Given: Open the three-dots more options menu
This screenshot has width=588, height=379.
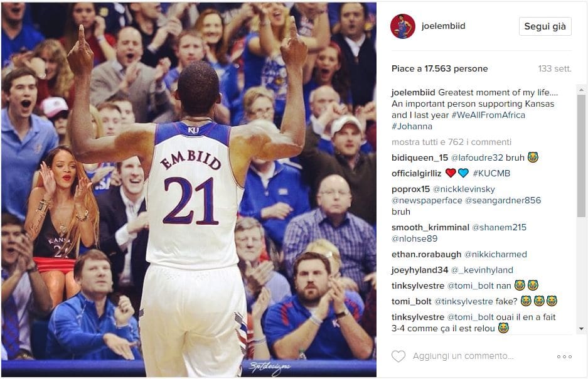Looking at the screenshot, I should 564,356.
